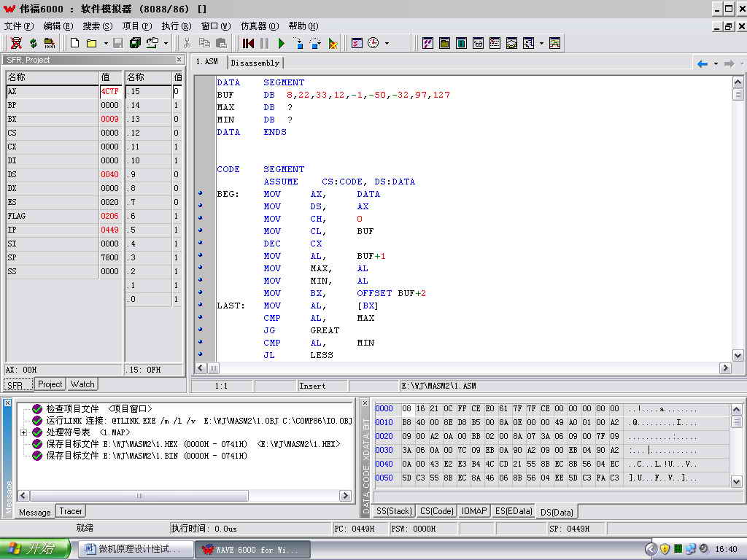Click the green arrow with orange X icon
The width and height of the screenshot is (747, 560).
[333, 43]
